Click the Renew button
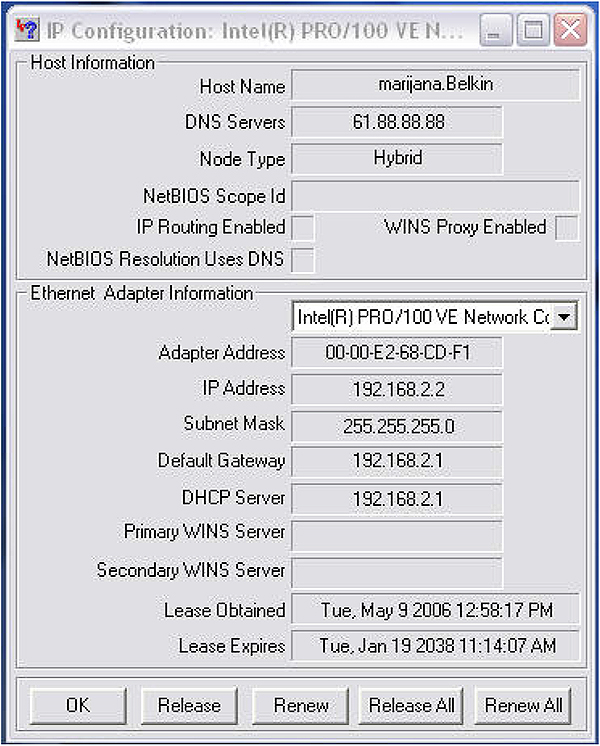The height and width of the screenshot is (746, 600). (x=301, y=706)
